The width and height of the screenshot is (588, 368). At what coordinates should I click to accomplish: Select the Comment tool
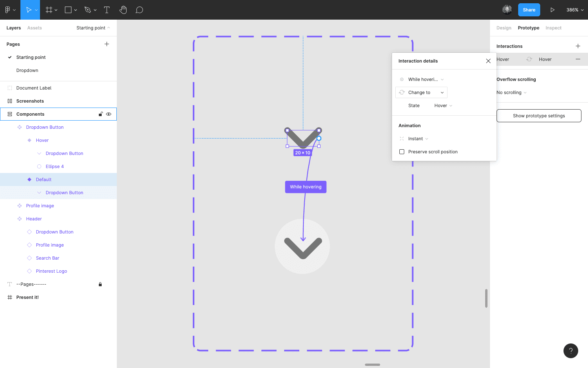139,10
